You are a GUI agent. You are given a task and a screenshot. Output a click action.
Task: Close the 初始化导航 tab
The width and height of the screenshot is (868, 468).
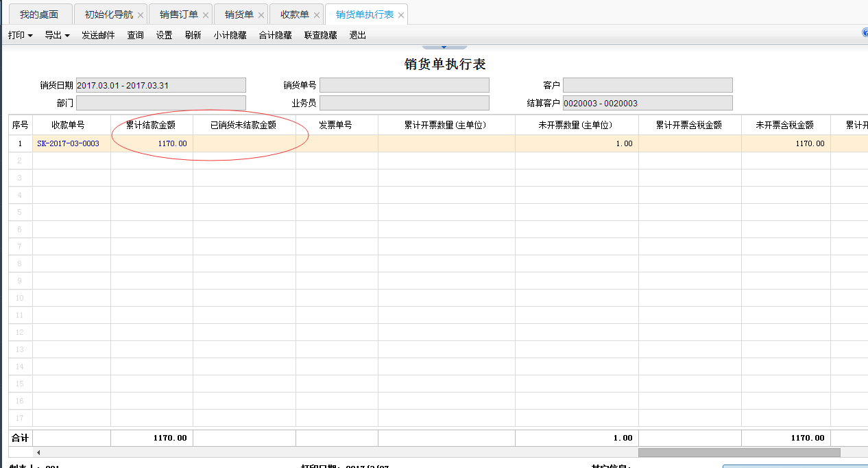(141, 15)
